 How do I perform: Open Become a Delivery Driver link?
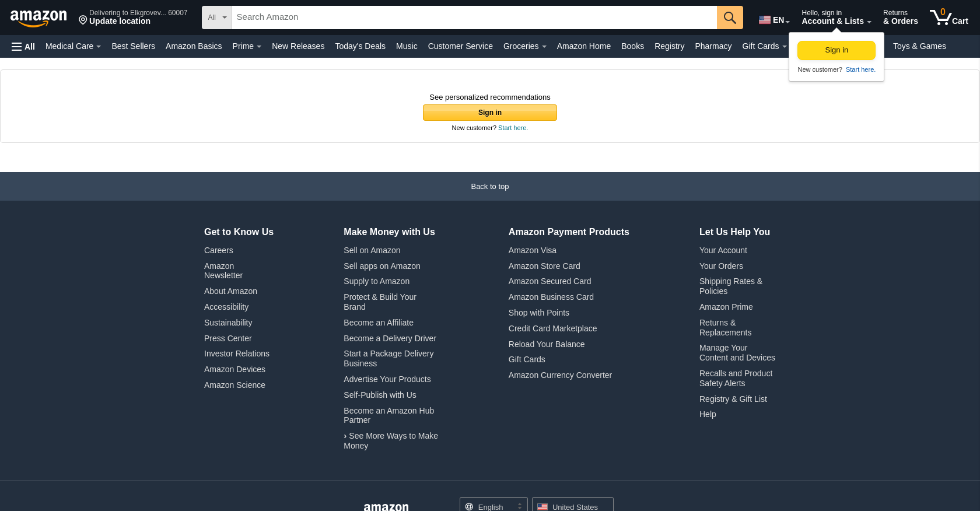(x=390, y=338)
